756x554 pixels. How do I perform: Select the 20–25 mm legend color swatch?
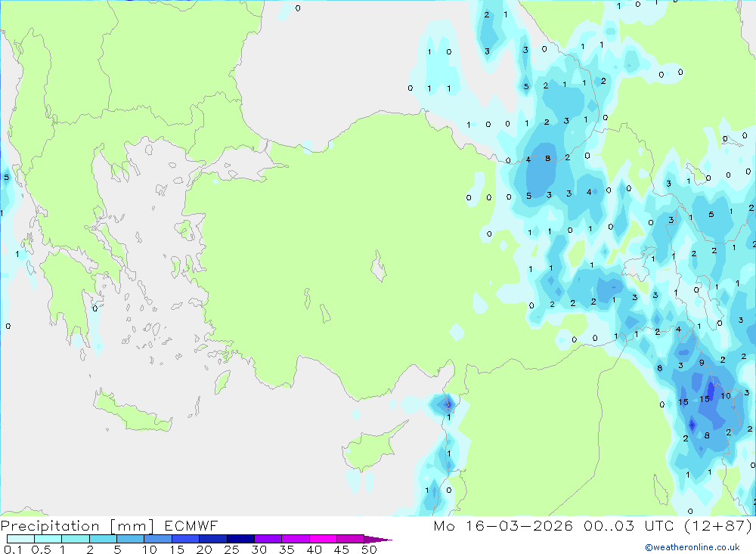pyautogui.click(x=213, y=539)
